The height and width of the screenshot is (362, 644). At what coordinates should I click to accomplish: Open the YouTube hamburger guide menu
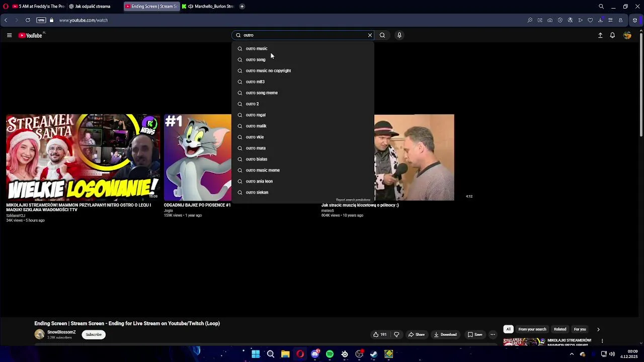tap(9, 35)
